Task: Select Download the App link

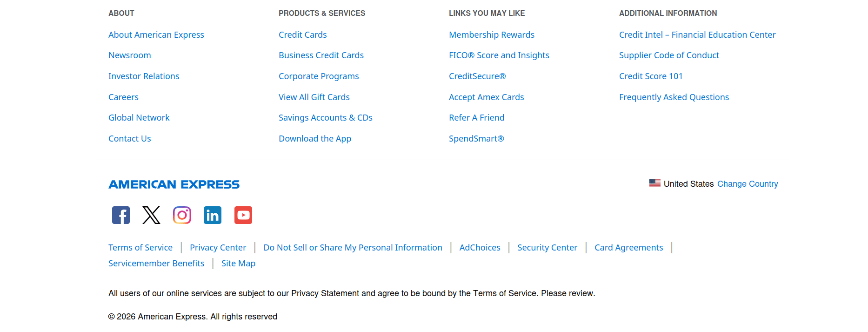Action: tap(315, 139)
